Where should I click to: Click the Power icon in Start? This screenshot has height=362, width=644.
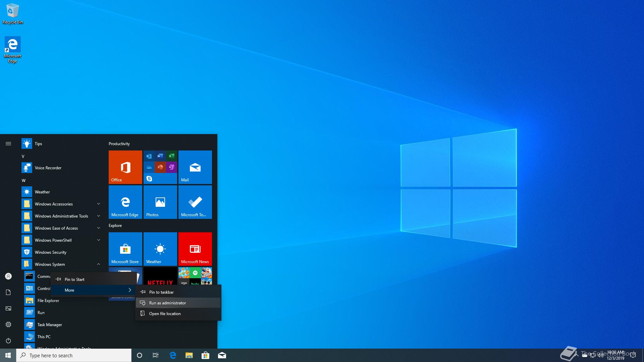tap(8, 341)
